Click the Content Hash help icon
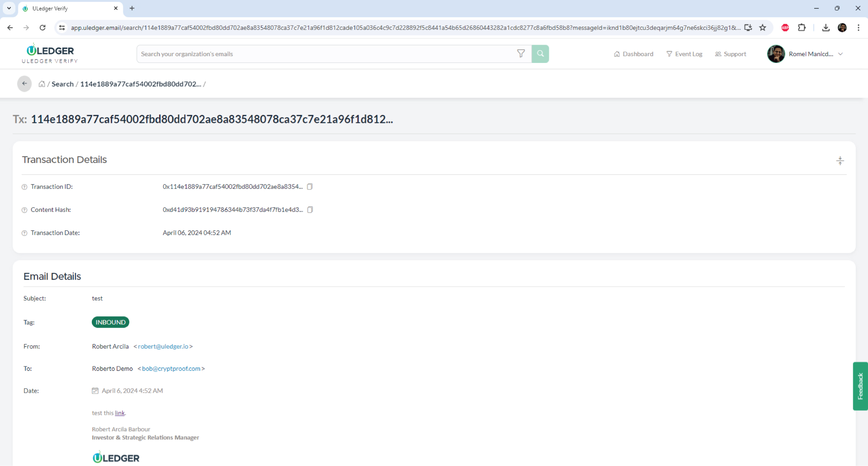The image size is (868, 466). tap(24, 210)
